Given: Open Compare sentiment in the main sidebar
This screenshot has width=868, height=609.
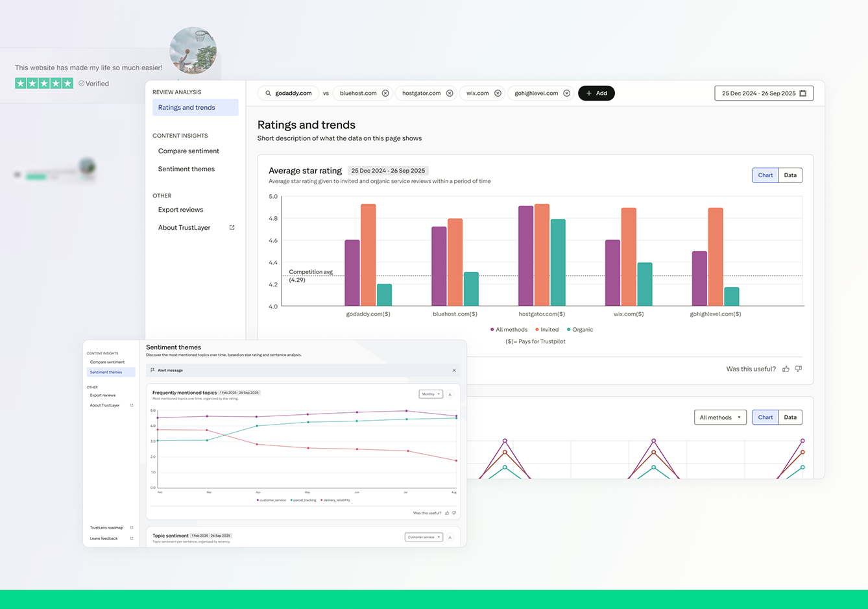Looking at the screenshot, I should coord(189,151).
